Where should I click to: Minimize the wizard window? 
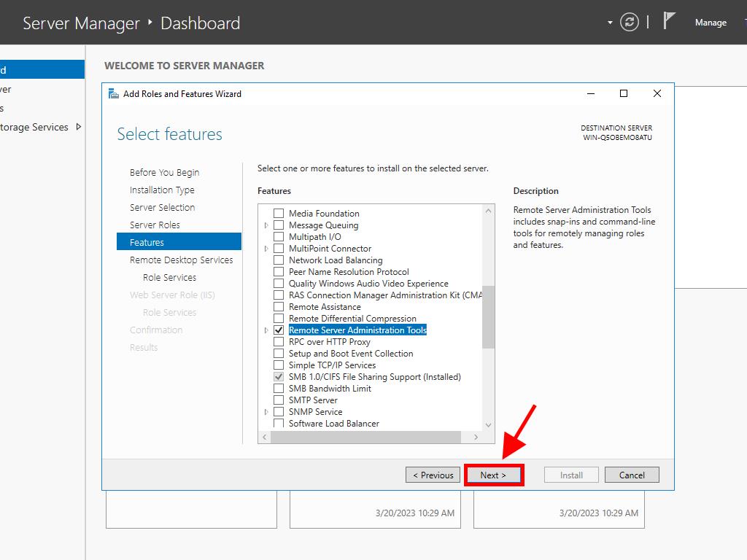[590, 93]
